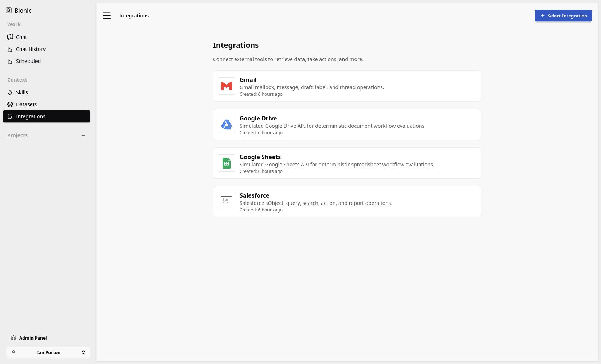Click Created timestamp under Gmail
601x364 pixels.
point(261,94)
